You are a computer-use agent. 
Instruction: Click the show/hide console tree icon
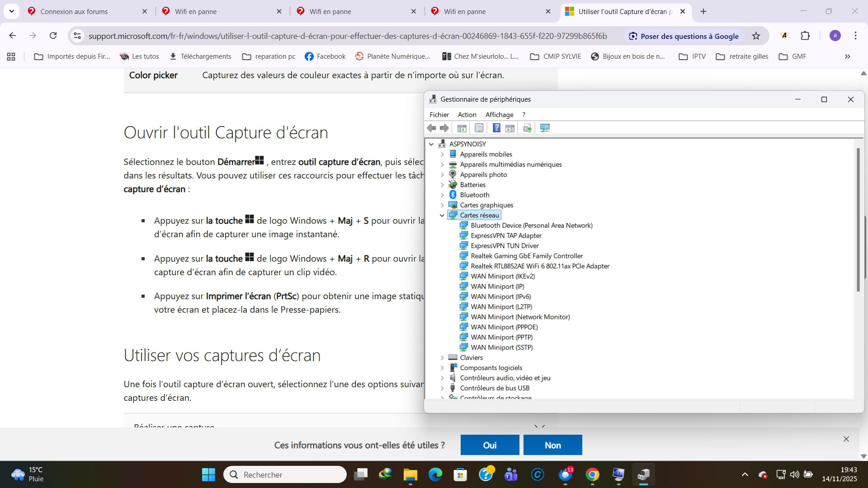[x=462, y=128]
